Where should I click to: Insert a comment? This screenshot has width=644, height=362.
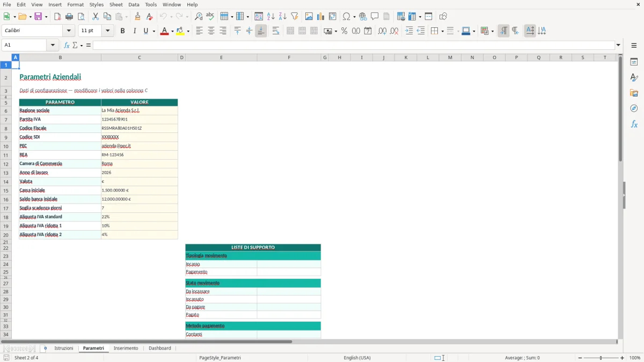(375, 17)
